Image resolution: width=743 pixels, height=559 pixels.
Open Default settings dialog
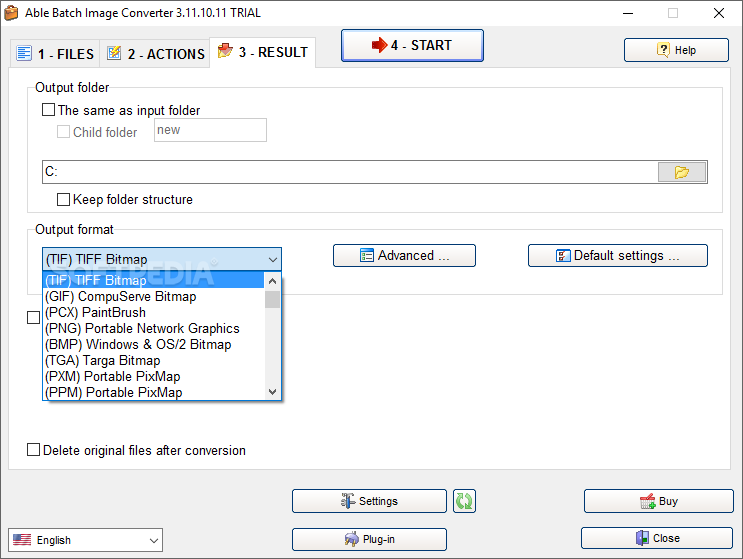click(618, 256)
